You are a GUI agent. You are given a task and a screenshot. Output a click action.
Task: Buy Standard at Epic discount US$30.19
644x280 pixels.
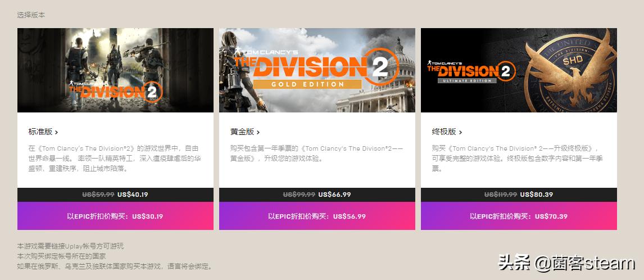click(115, 216)
